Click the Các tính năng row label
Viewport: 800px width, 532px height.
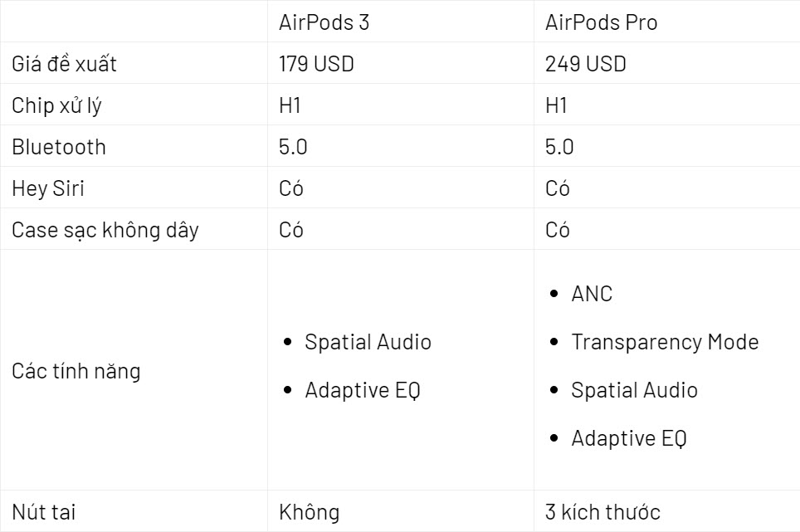[x=76, y=371]
